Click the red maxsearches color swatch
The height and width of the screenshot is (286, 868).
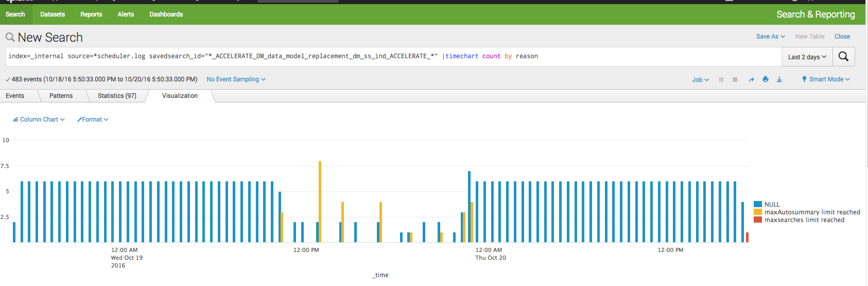(758, 220)
